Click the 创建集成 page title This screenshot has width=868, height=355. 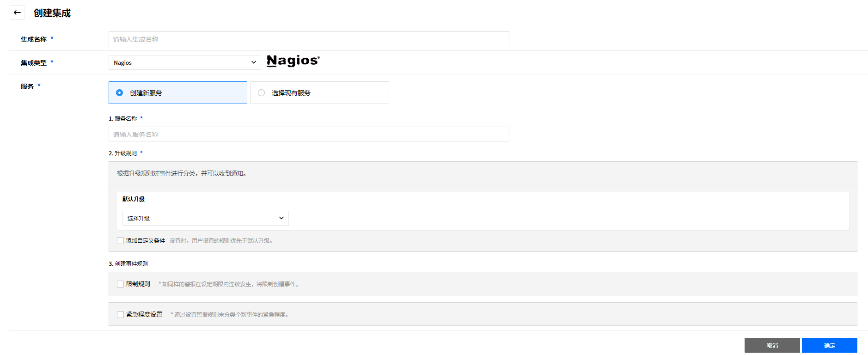click(52, 13)
